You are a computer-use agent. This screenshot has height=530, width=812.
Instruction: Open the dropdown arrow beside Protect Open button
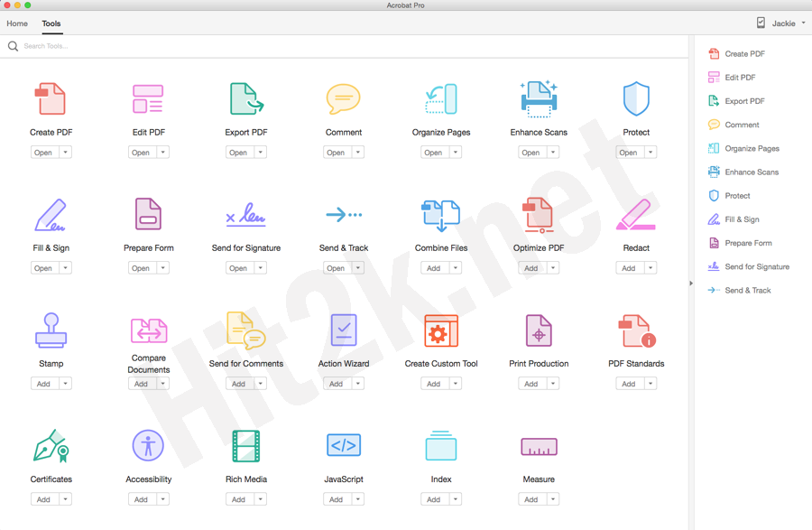(x=651, y=153)
